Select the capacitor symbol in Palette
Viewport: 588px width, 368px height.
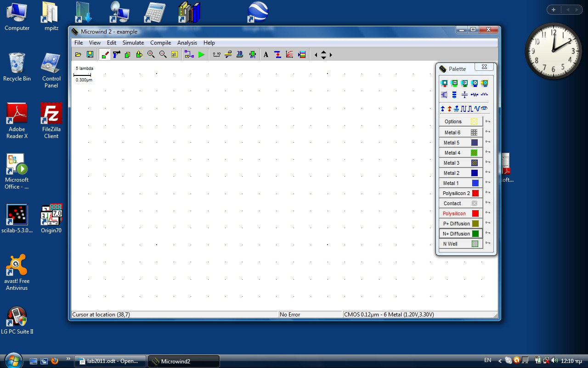(x=464, y=95)
